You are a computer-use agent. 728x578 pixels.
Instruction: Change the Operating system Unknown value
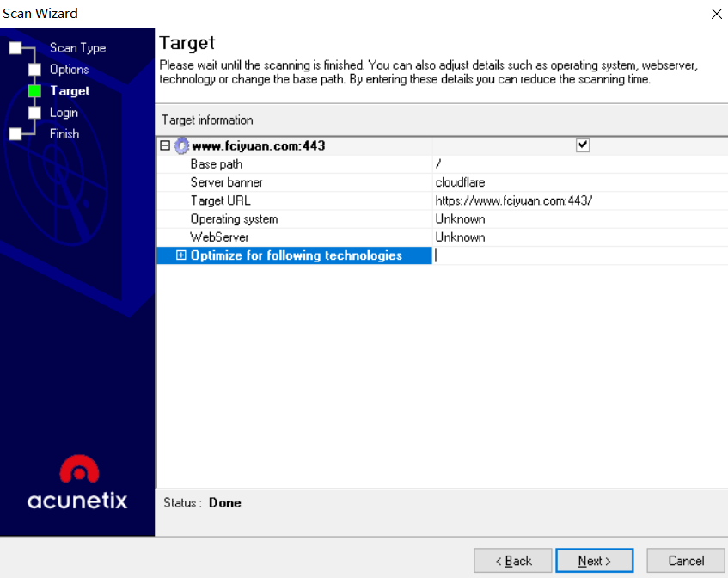tap(580, 218)
